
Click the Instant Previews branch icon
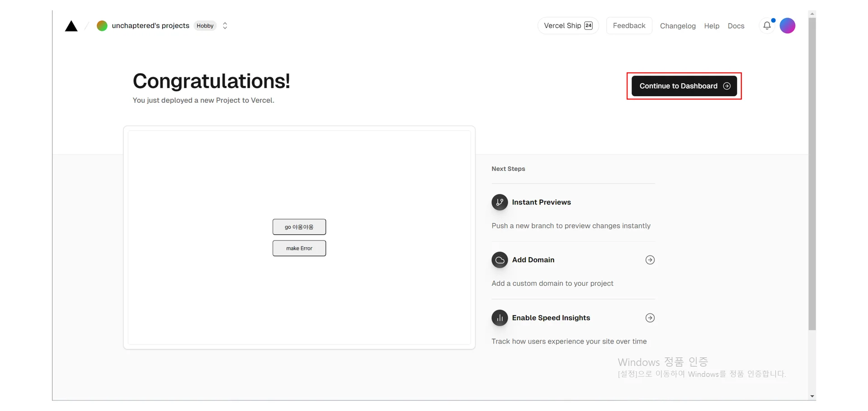[500, 202]
